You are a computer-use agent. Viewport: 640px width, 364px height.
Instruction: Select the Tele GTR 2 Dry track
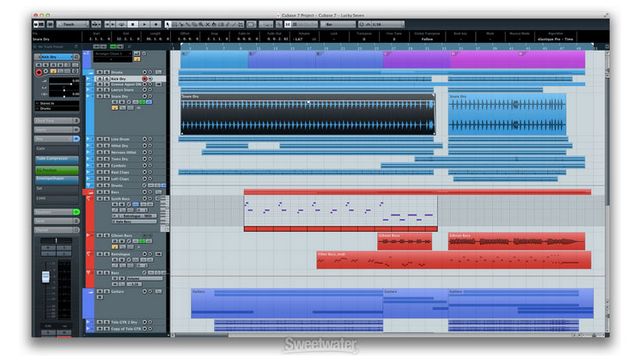[124, 323]
